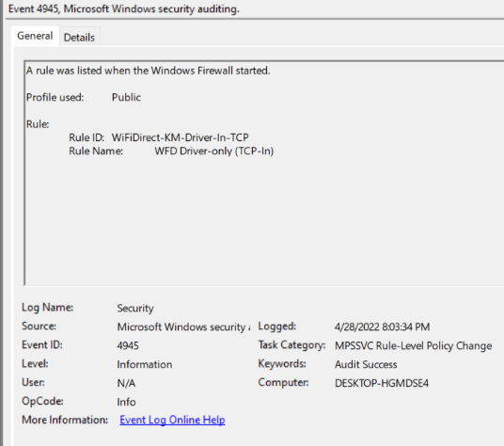Click the More Information label

[65, 420]
